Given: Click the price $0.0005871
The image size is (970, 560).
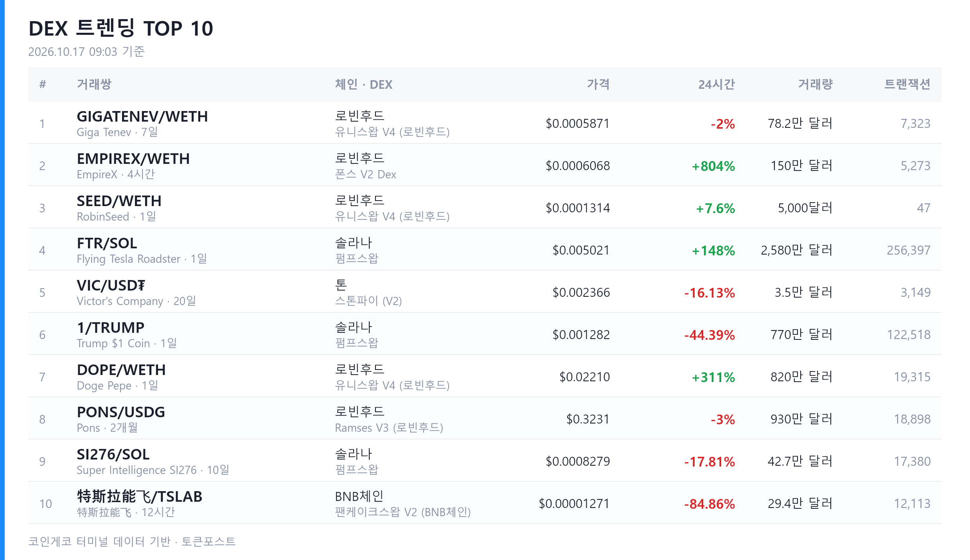Looking at the screenshot, I should (578, 124).
